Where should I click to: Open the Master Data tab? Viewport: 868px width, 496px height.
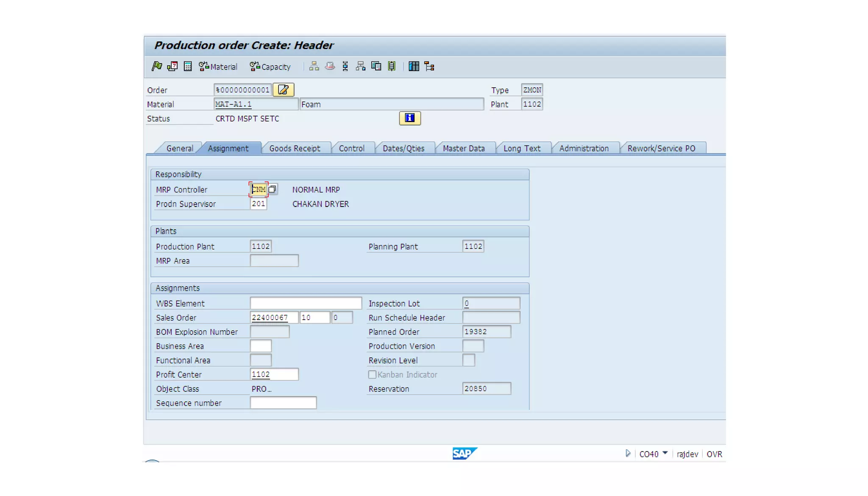click(x=463, y=148)
